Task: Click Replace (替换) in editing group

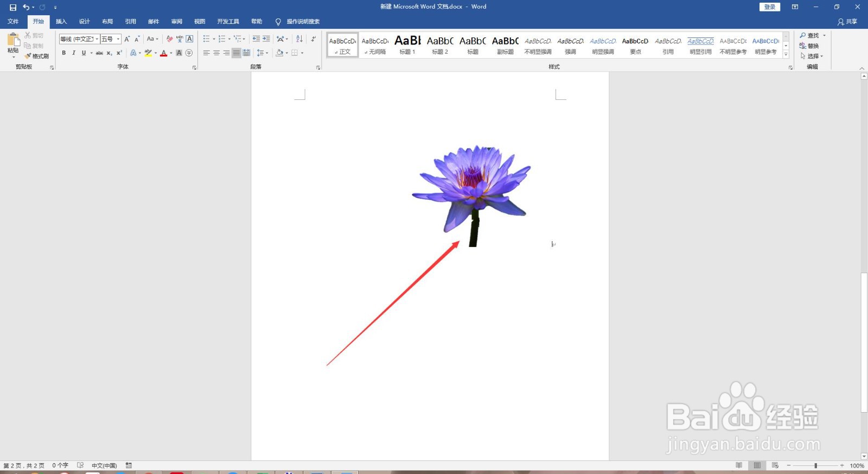Action: [x=809, y=46]
